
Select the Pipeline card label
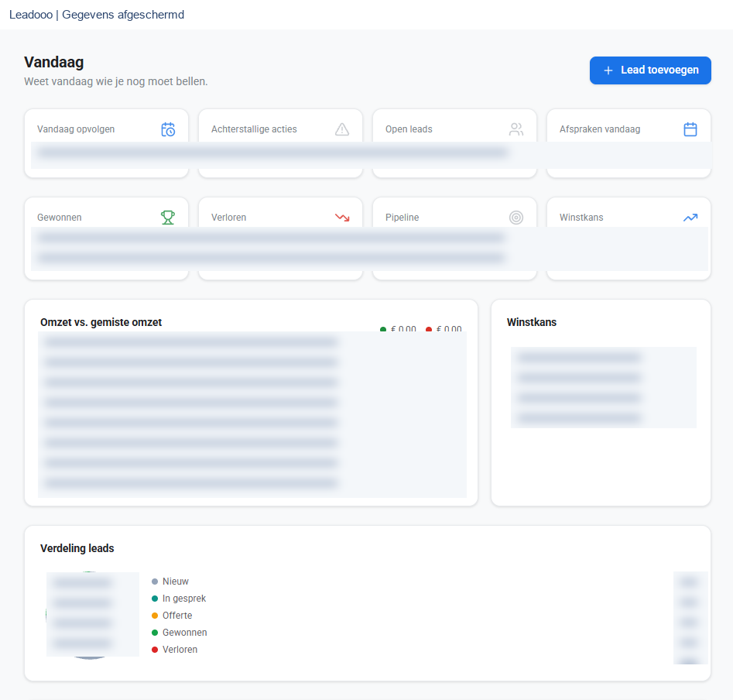(402, 218)
